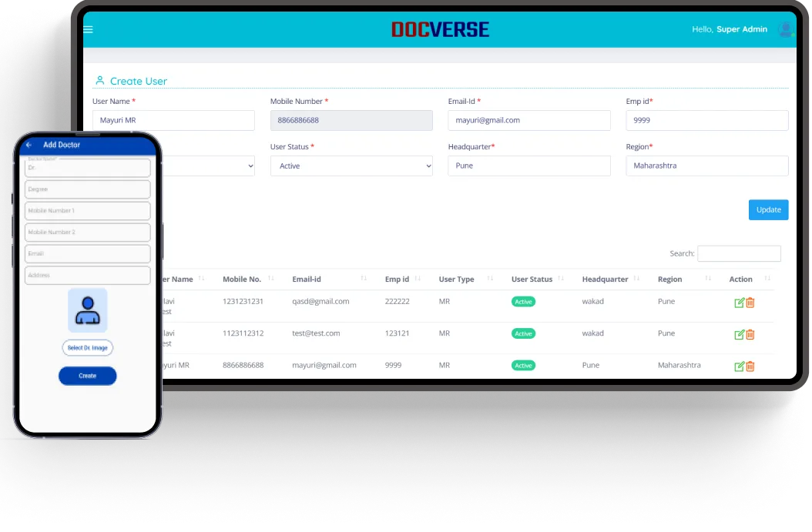This screenshot has height=532, width=812.
Task: Select mobile number 1231231231 in the table
Action: [243, 302]
